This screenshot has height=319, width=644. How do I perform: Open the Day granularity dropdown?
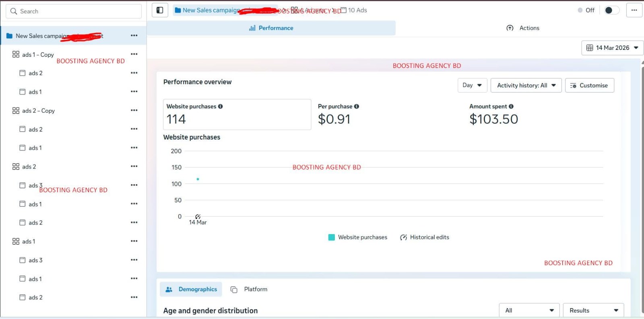click(473, 85)
